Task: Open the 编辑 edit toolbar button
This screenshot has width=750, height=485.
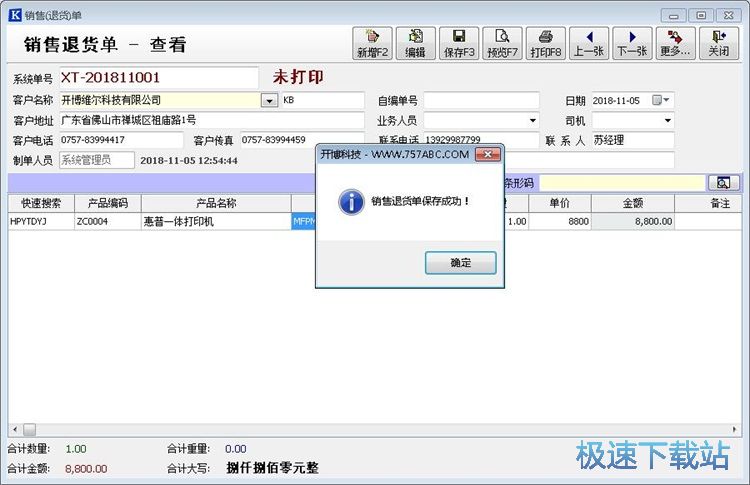Action: click(x=415, y=44)
